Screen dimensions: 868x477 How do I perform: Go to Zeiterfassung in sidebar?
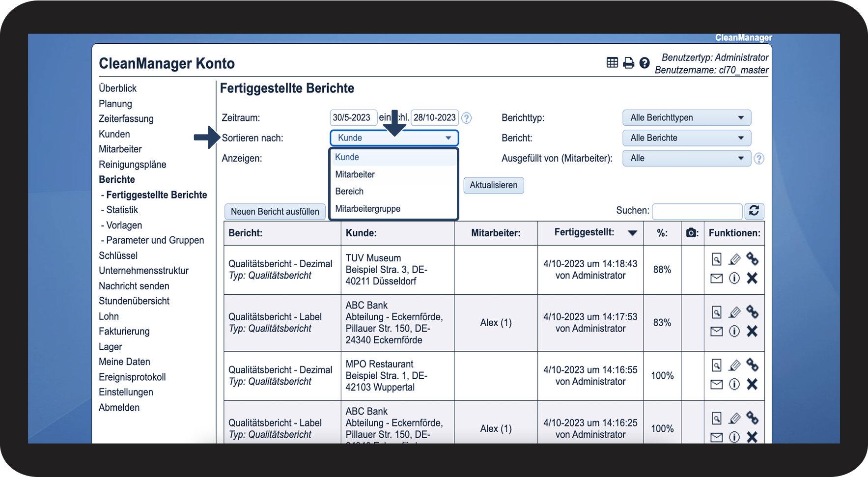[126, 119]
